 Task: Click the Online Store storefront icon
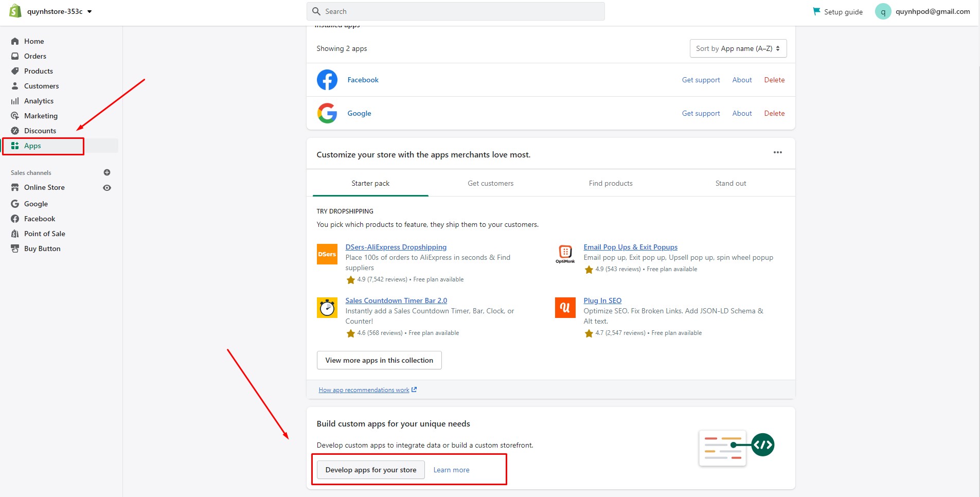coord(15,187)
